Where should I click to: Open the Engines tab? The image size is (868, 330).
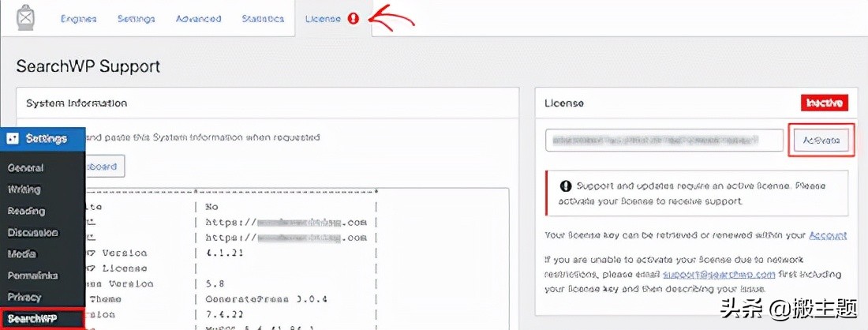click(x=78, y=19)
